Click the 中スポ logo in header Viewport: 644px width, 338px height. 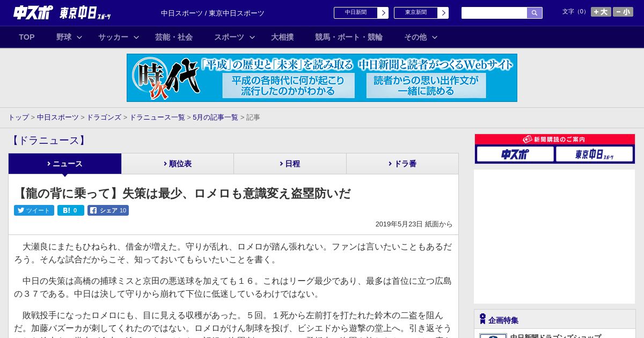point(33,12)
